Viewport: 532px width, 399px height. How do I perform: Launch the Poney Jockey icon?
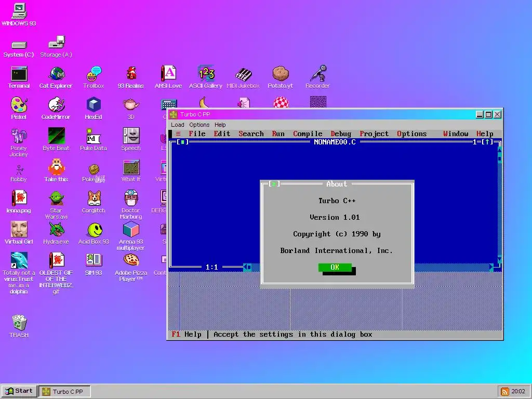[x=19, y=142]
